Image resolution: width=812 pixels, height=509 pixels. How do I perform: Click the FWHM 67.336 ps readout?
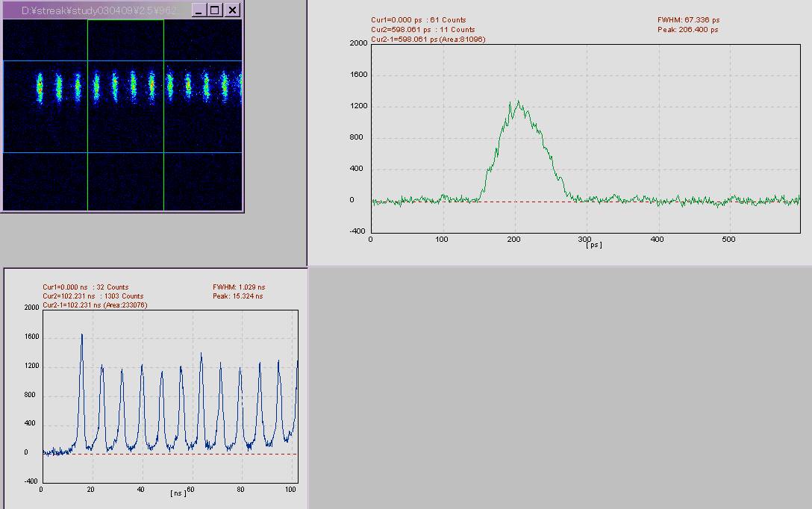[x=688, y=20]
